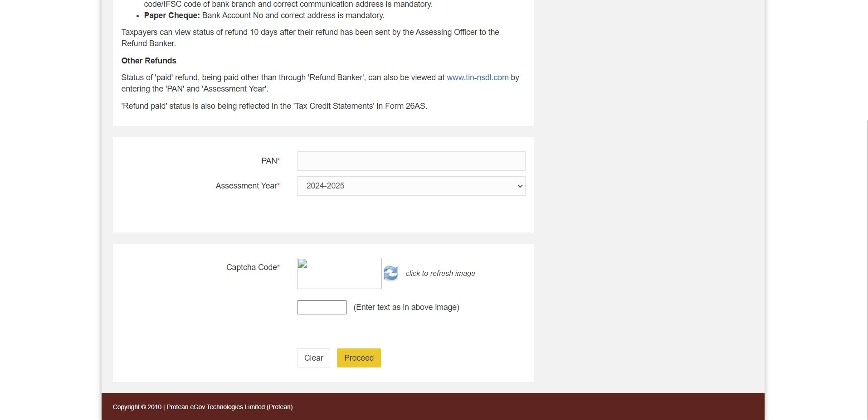Click the Assessment Year label
868x420 pixels.
(246, 186)
